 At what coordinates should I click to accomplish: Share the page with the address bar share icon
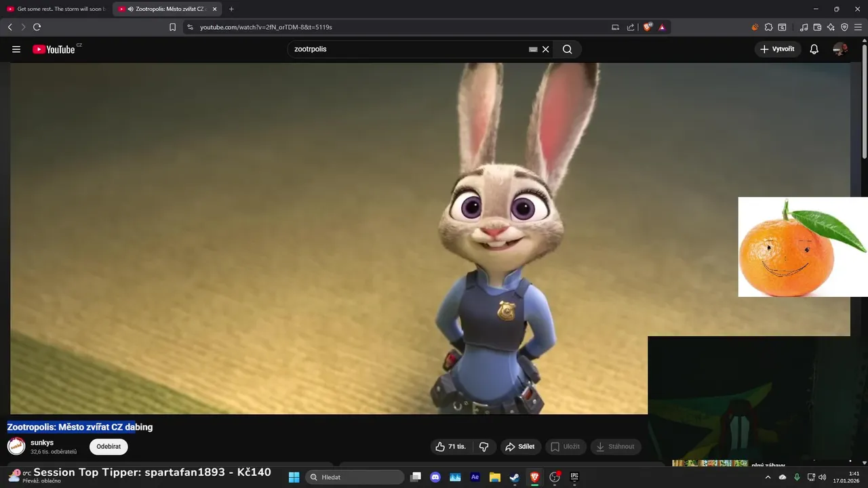631,27
